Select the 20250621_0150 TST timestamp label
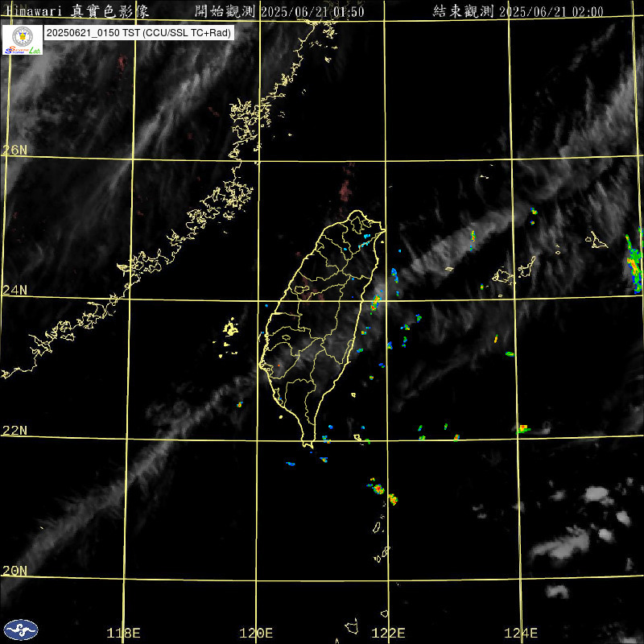 (138, 33)
